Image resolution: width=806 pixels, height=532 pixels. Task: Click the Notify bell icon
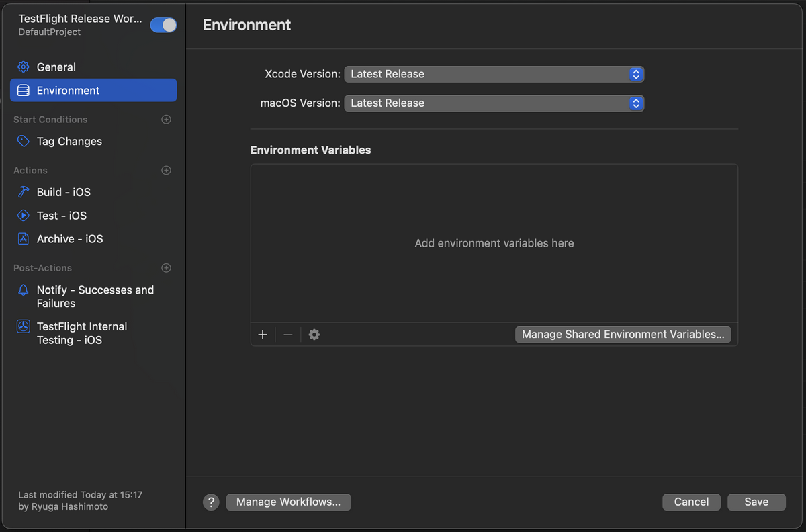[24, 290]
